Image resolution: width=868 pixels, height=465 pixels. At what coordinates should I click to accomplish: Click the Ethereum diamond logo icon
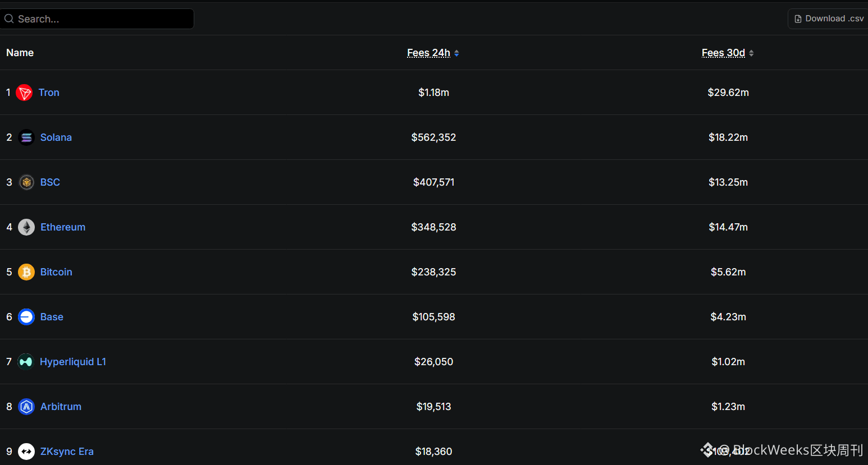pos(26,227)
